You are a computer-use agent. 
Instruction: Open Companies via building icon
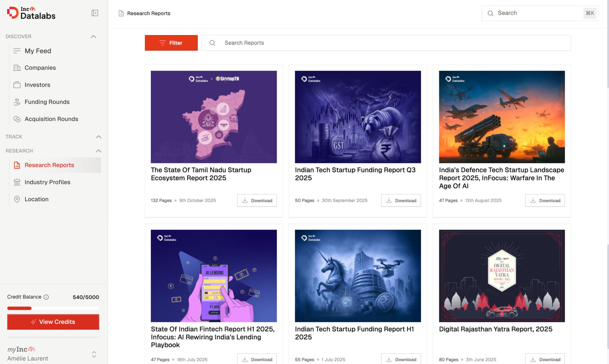[x=17, y=68]
